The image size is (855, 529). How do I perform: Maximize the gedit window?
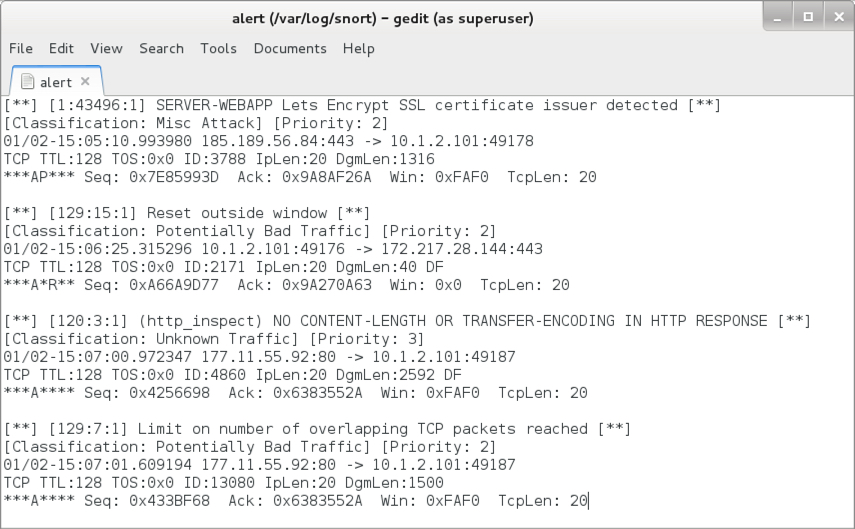(808, 17)
